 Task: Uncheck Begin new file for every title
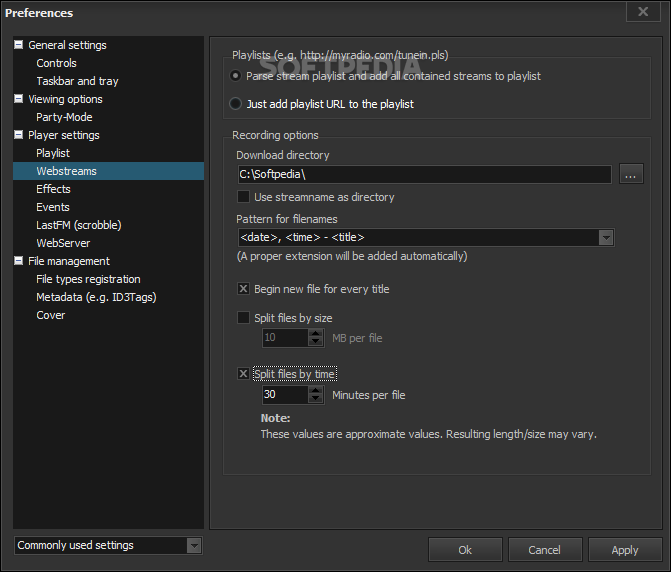(243, 289)
